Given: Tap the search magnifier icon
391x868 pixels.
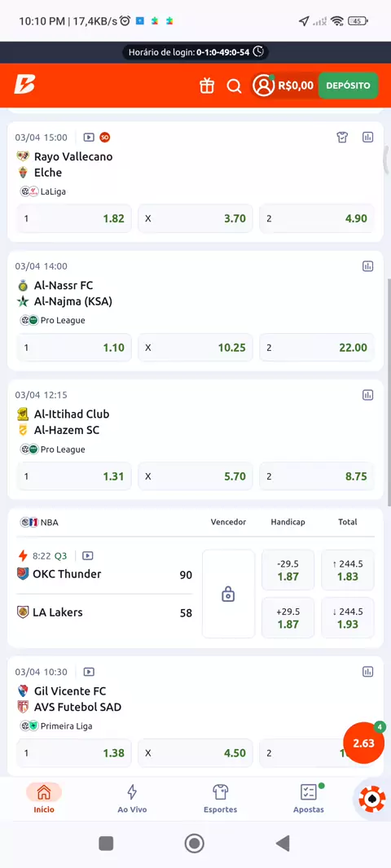Looking at the screenshot, I should [235, 85].
